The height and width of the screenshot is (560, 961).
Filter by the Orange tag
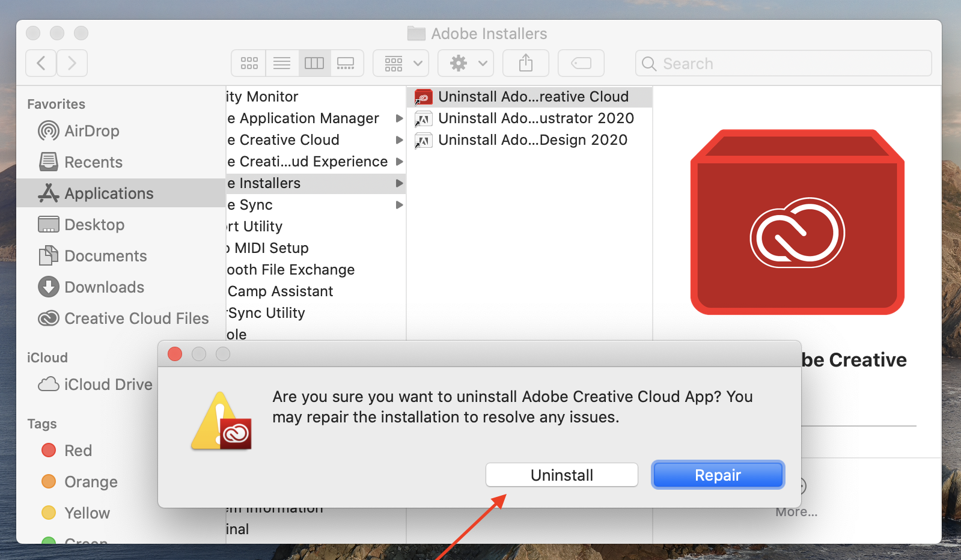pyautogui.click(x=79, y=482)
